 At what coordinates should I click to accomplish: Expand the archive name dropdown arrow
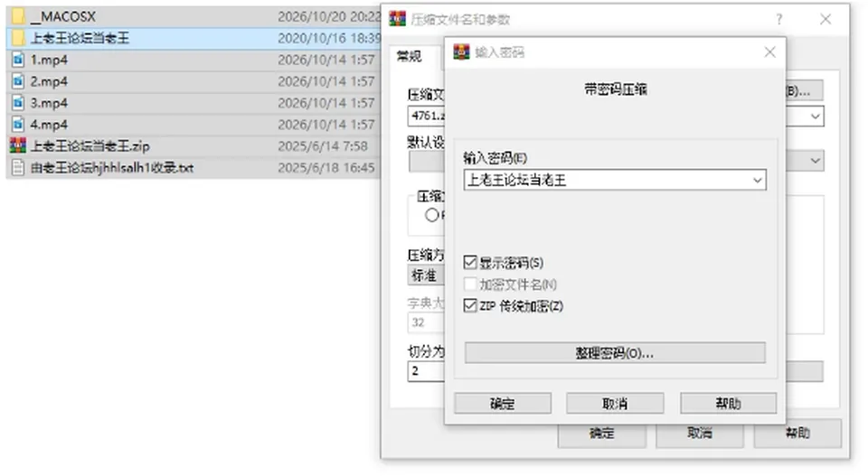(815, 117)
